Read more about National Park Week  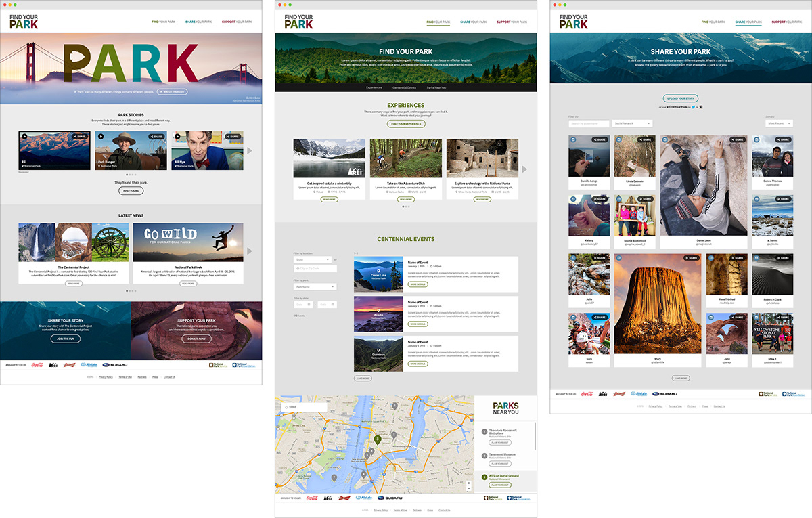(189, 284)
